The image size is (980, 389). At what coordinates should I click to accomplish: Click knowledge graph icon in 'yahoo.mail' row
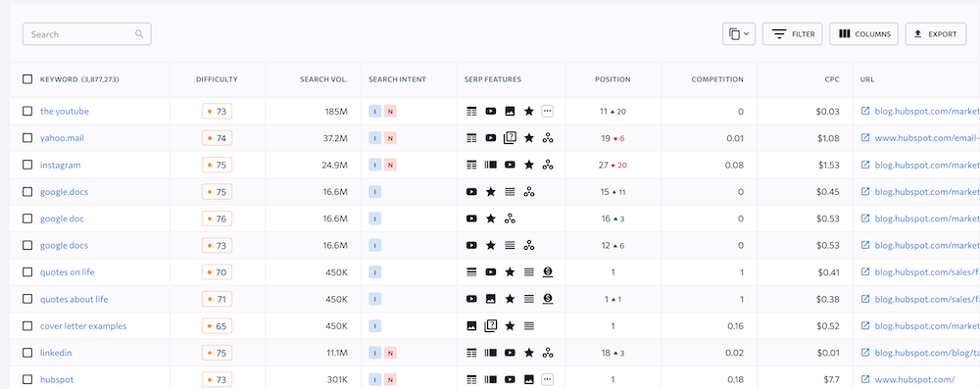[x=548, y=138]
